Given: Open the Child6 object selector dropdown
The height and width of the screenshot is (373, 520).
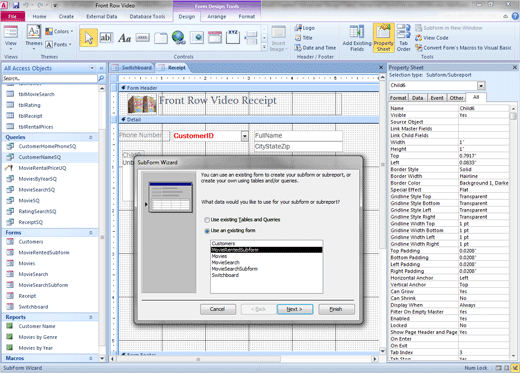Looking at the screenshot, I should (481, 86).
